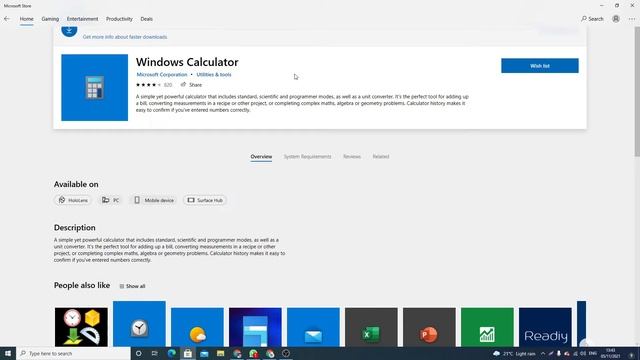The height and width of the screenshot is (360, 640).
Task: Add Calculator to Wish list
Action: [540, 66]
